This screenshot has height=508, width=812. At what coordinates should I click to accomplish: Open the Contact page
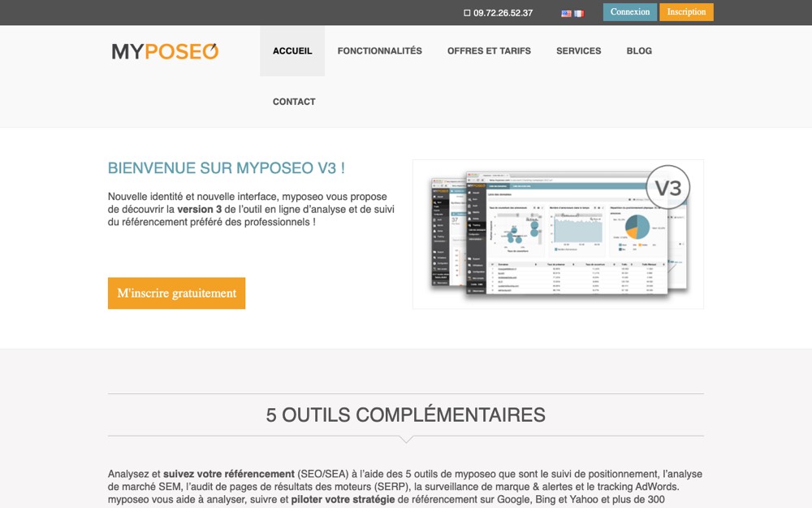[294, 102]
